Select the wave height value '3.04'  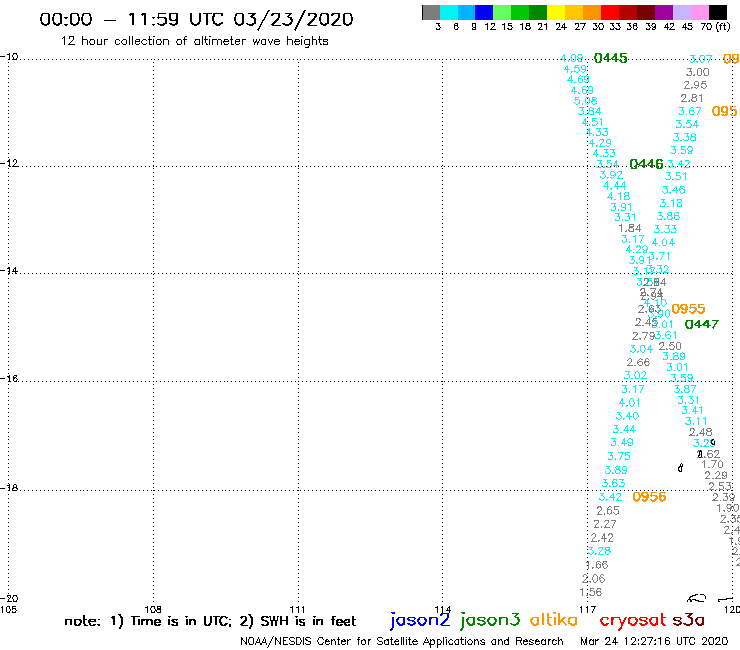[641, 349]
